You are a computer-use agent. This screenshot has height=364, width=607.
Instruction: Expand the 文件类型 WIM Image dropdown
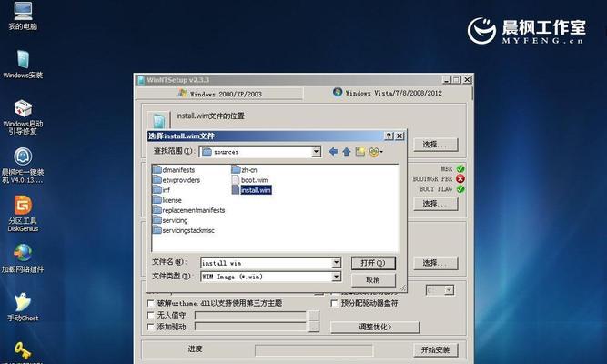click(x=337, y=277)
